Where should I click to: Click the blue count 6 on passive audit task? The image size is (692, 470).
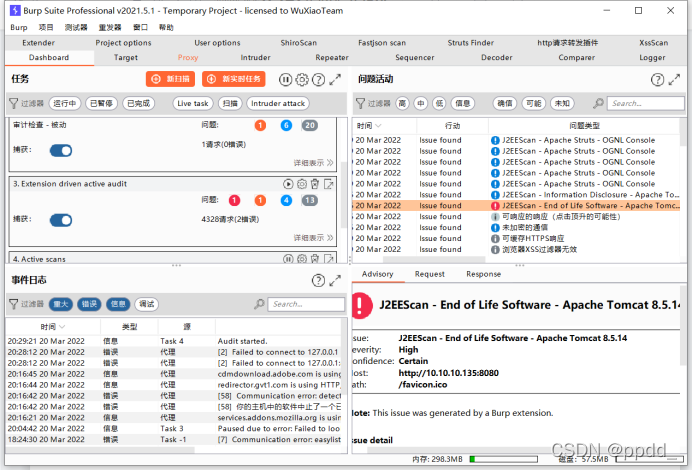point(286,125)
